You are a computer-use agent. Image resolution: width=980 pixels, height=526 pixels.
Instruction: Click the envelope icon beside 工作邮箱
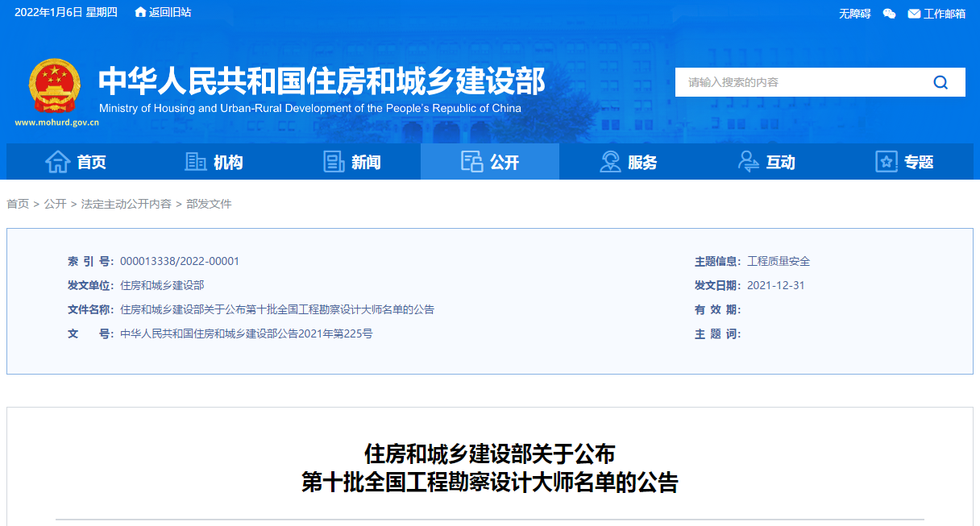point(912,13)
